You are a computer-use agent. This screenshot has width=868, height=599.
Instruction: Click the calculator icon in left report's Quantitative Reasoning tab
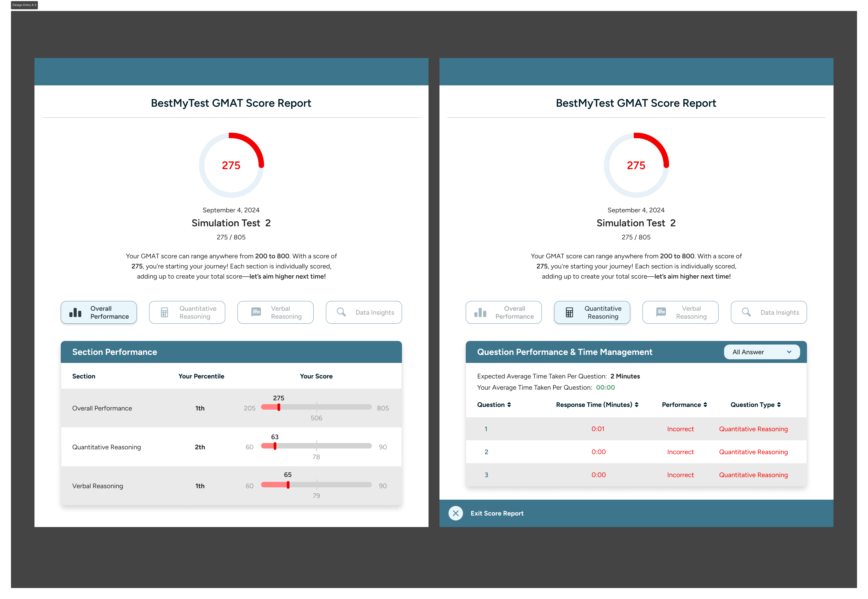click(164, 313)
